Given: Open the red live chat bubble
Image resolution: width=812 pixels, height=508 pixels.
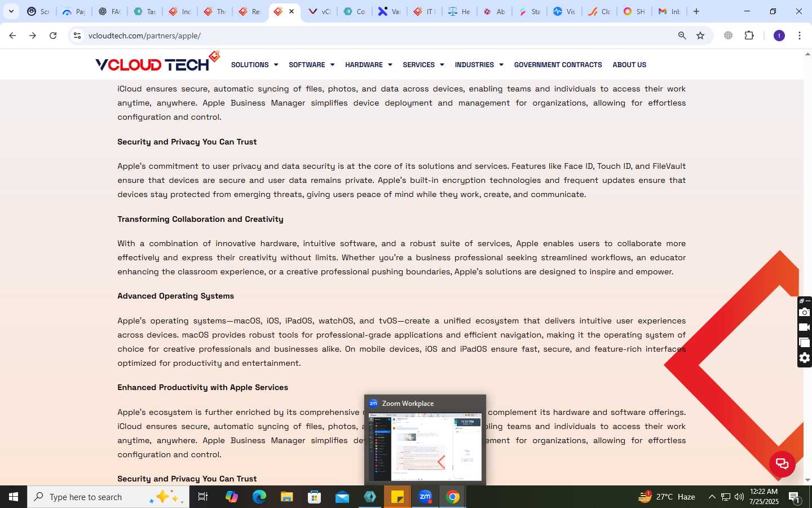Looking at the screenshot, I should [x=782, y=464].
